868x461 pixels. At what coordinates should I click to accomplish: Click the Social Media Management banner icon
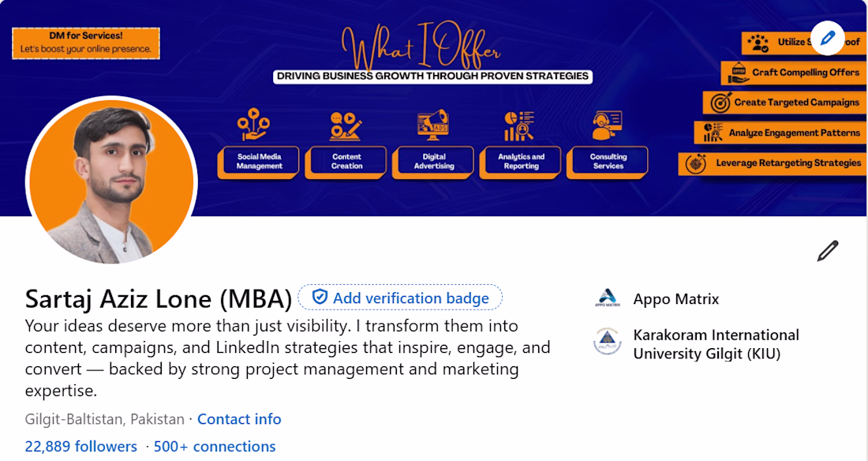pos(253,125)
